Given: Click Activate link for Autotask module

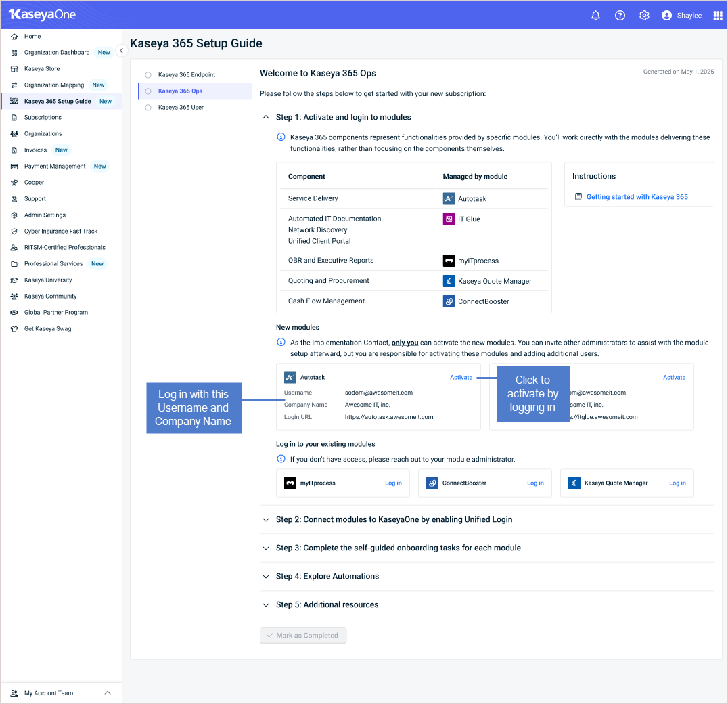Looking at the screenshot, I should click(x=461, y=378).
